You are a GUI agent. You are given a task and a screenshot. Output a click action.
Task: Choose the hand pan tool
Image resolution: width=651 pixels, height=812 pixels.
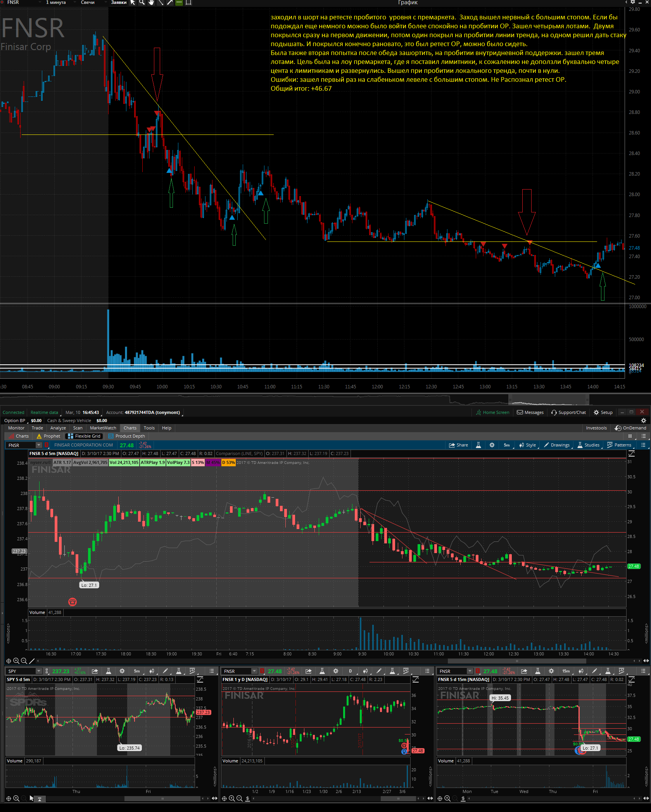point(151,2)
